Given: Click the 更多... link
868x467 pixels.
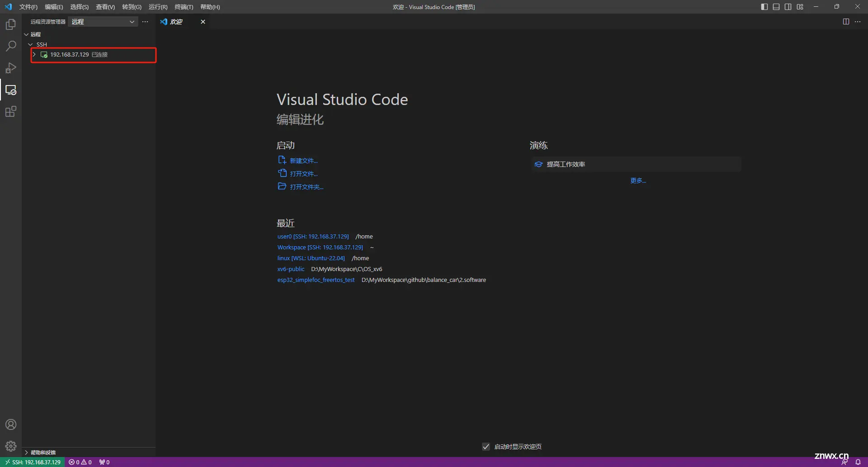Looking at the screenshot, I should (638, 181).
